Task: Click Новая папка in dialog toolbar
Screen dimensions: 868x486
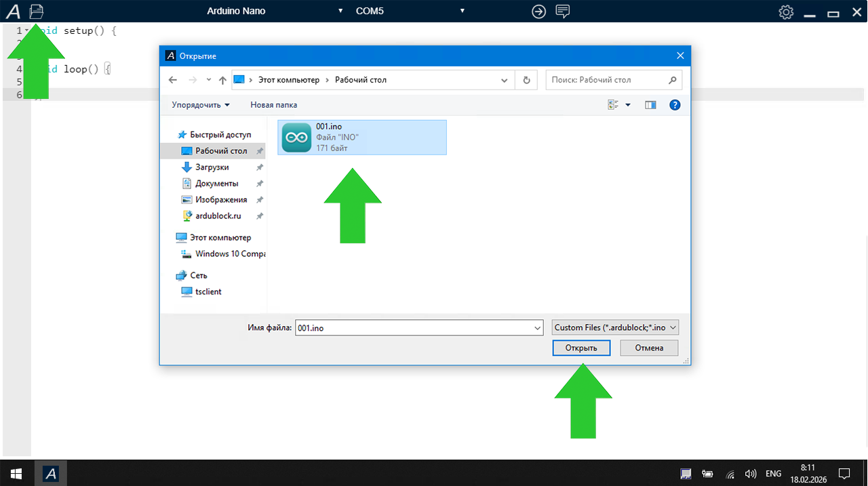Action: pos(273,105)
